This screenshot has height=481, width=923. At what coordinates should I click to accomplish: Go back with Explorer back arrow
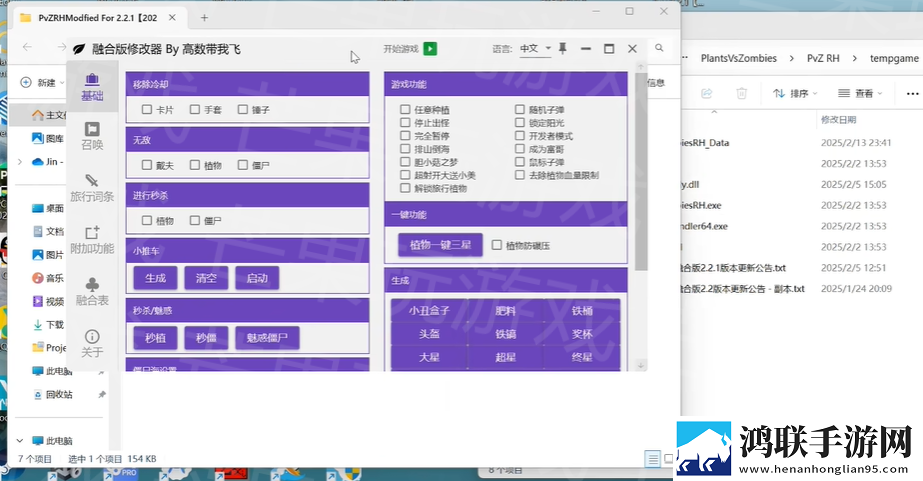tap(27, 47)
